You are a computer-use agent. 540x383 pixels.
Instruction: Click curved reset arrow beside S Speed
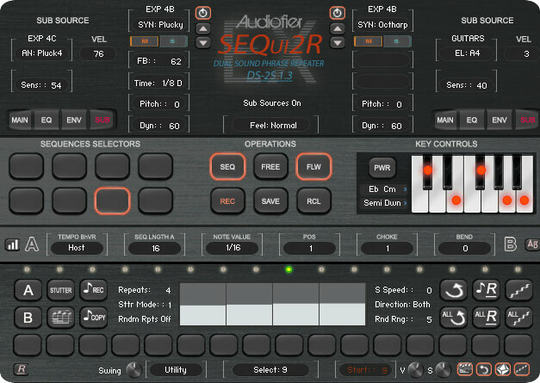pyautogui.click(x=454, y=290)
